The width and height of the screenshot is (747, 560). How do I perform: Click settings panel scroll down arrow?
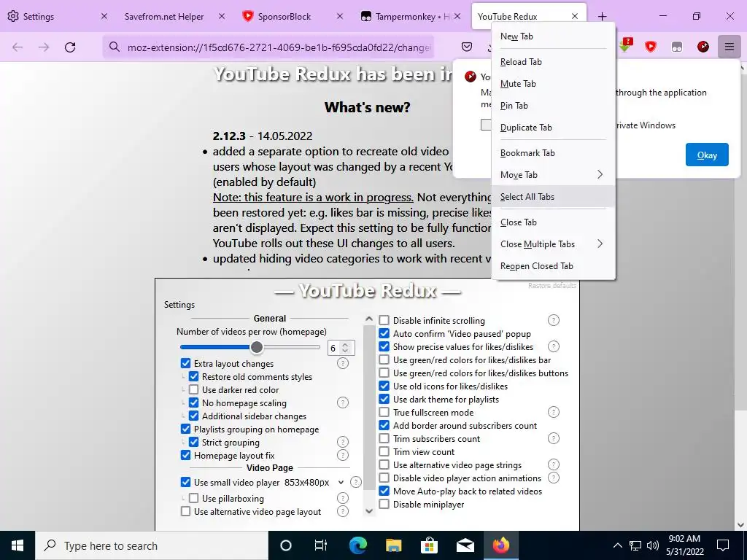pos(368,511)
